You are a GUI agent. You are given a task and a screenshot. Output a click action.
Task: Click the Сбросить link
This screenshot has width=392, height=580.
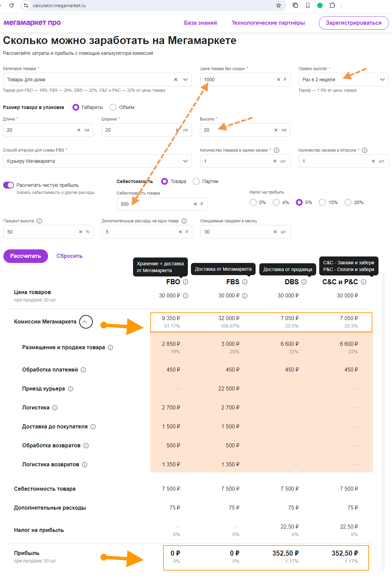69,256
